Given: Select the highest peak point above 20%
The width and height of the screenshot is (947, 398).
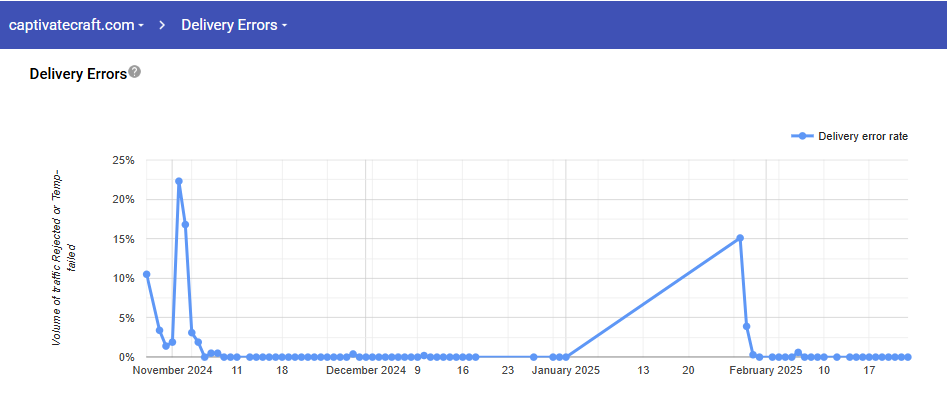Looking at the screenshot, I should (x=179, y=181).
